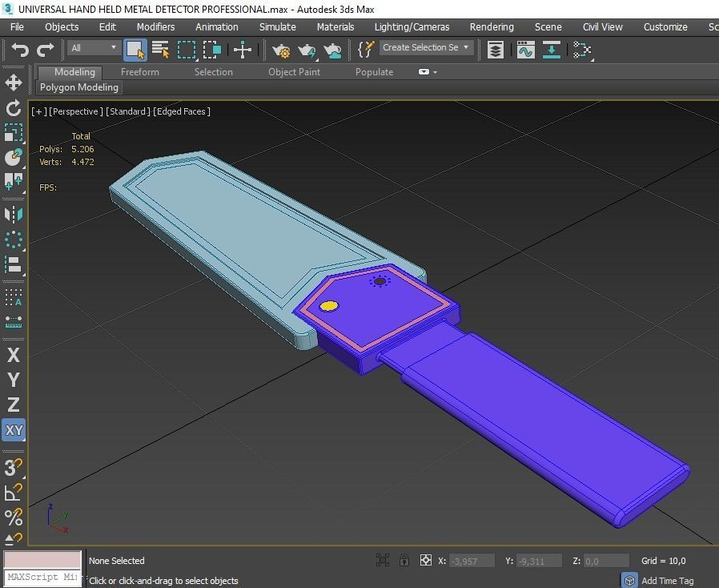The height and width of the screenshot is (588, 719).
Task: Open the Edit menu
Action: pos(108,27)
